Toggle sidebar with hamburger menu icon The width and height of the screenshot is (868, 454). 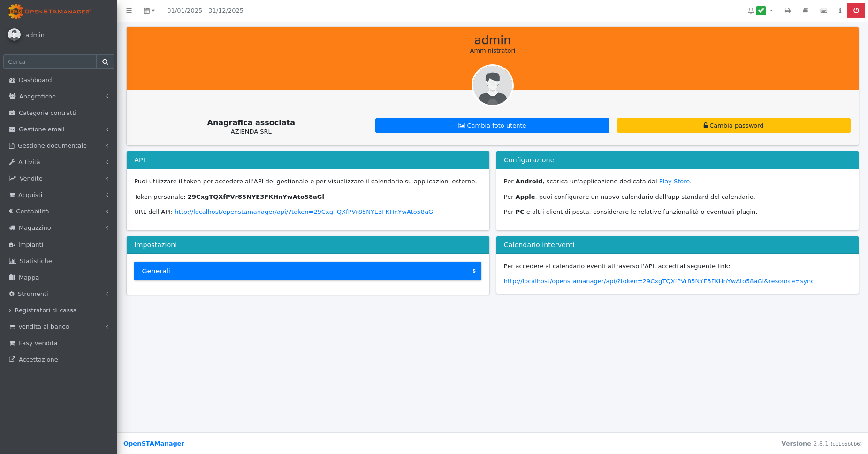point(129,10)
